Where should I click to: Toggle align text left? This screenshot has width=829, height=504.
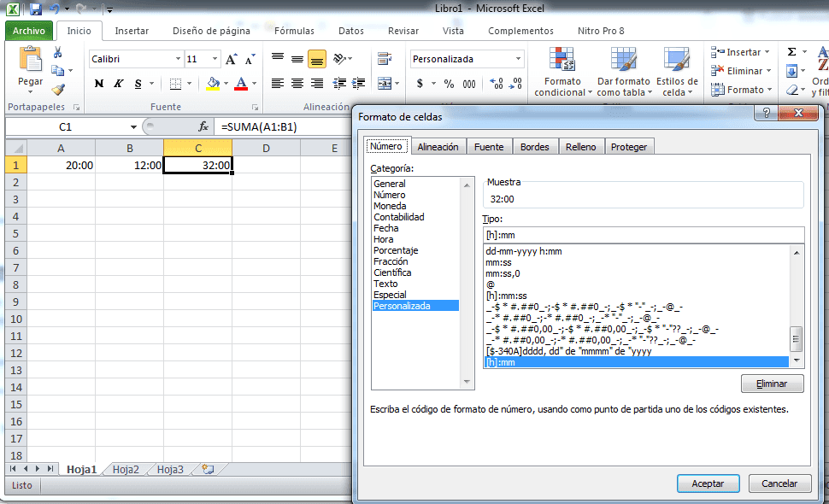point(278,84)
